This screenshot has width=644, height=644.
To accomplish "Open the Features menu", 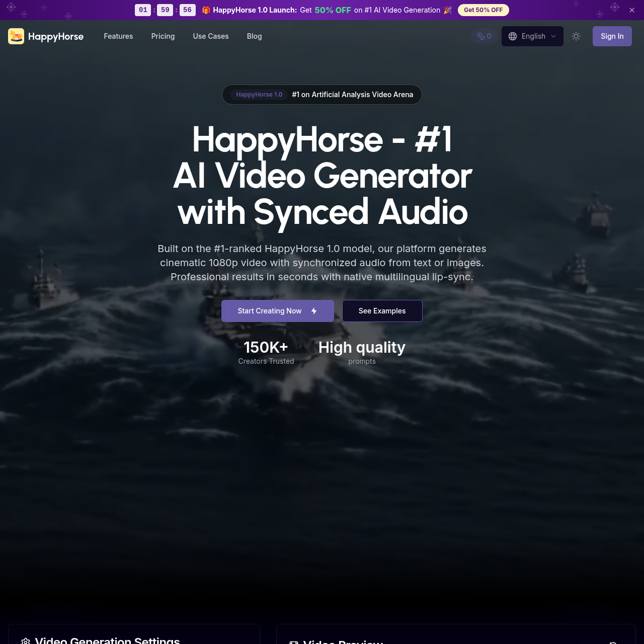I will (118, 36).
